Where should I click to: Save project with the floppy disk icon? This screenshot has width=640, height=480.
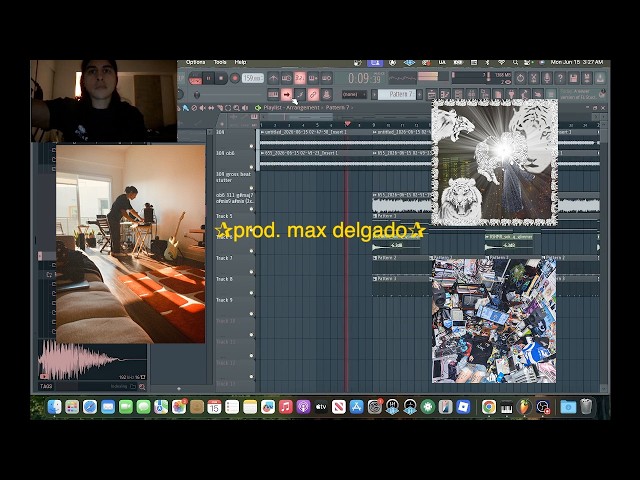click(573, 78)
